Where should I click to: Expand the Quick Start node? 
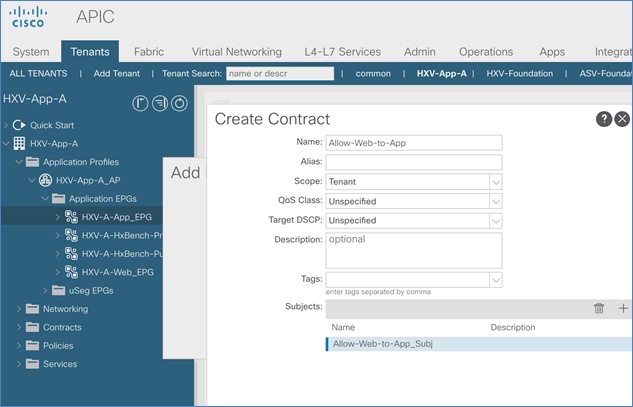(x=6, y=125)
